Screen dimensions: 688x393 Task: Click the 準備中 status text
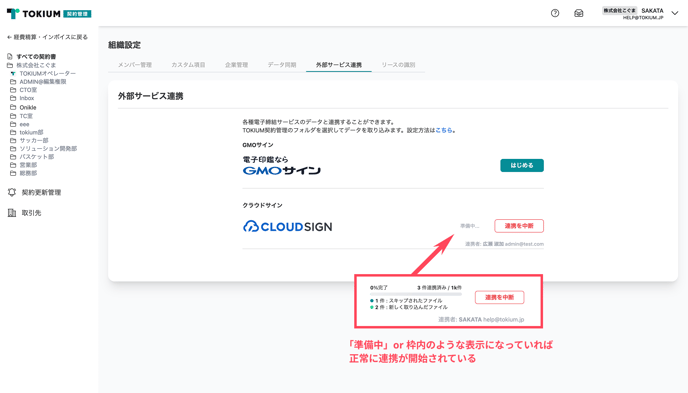pos(469,226)
